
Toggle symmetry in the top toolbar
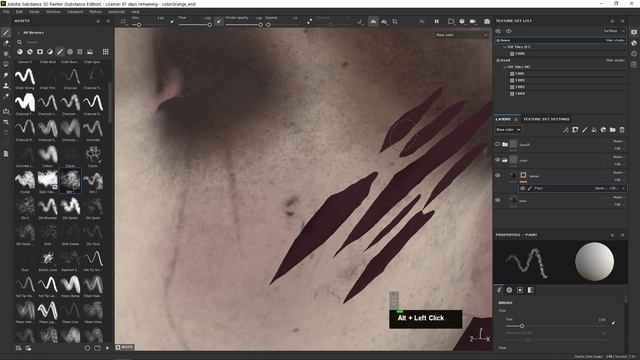click(x=373, y=21)
